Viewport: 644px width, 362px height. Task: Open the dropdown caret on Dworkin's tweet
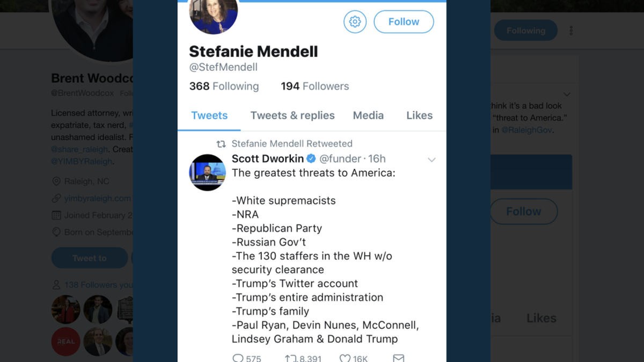432,159
